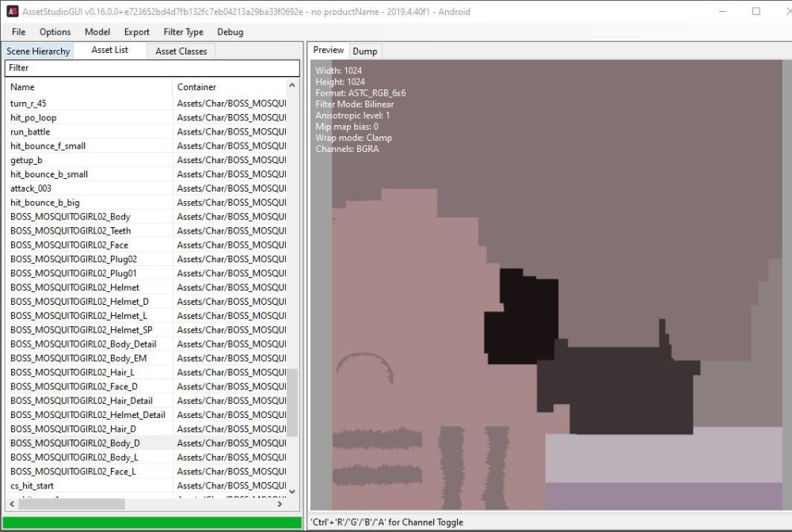Switch to the Scene Hierarchy tab
Screen dimensions: 792x532
point(38,50)
